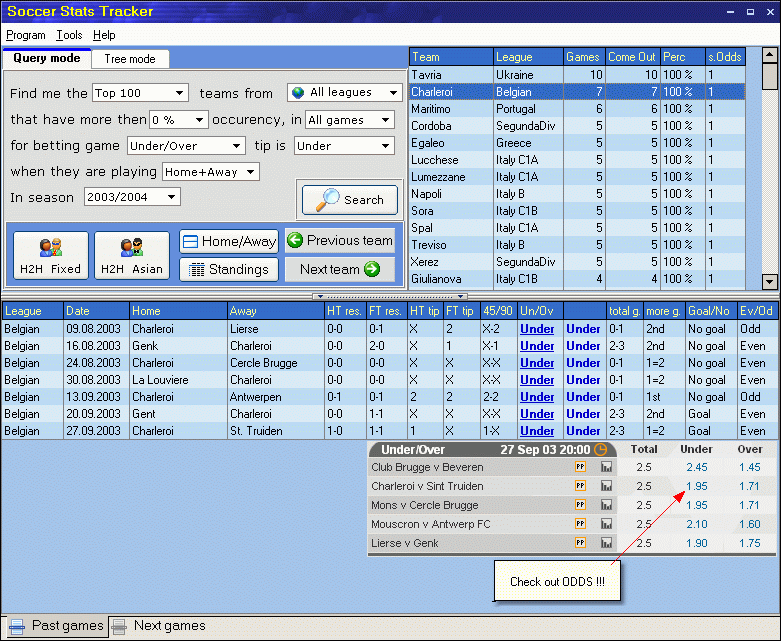The image size is (781, 641).
Task: Go to Next team
Action: (x=340, y=269)
